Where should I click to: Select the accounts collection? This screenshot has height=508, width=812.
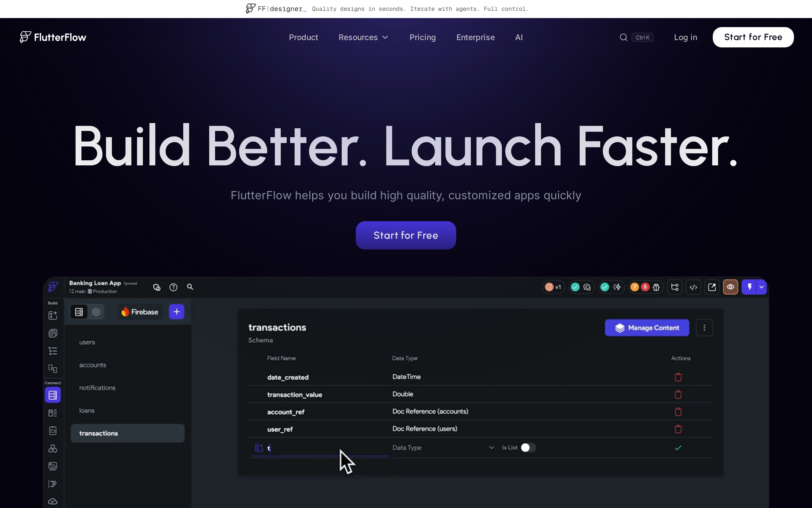127,365
